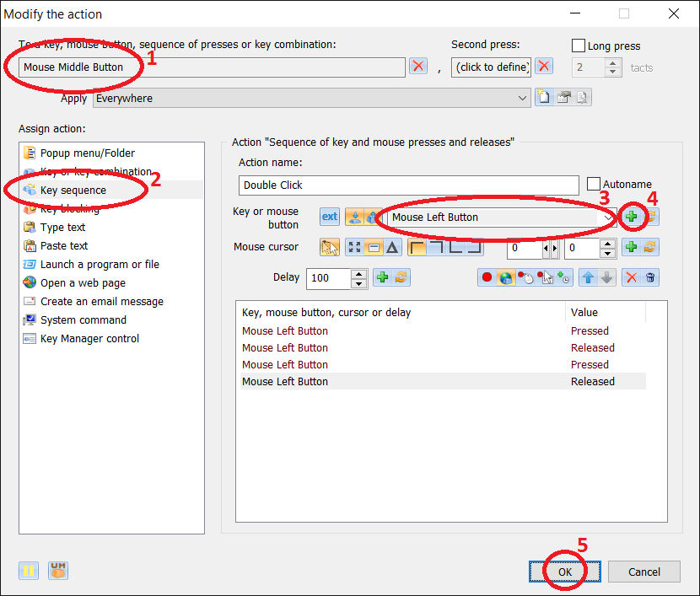
Task: Click the trash can clear-all icon
Action: (650, 277)
